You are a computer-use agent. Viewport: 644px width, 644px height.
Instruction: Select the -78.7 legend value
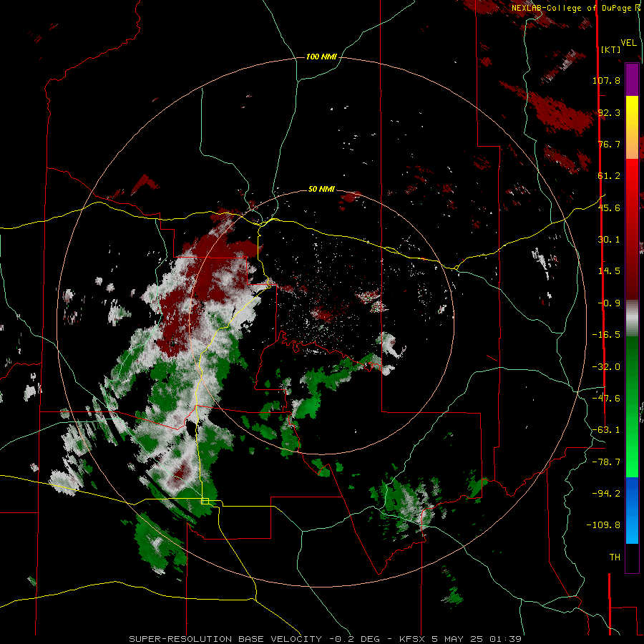point(606,462)
